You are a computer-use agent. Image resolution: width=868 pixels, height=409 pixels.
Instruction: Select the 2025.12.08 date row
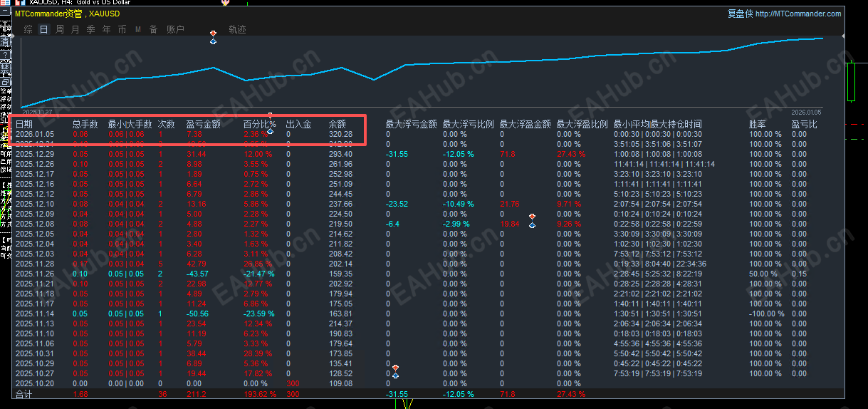[34, 224]
